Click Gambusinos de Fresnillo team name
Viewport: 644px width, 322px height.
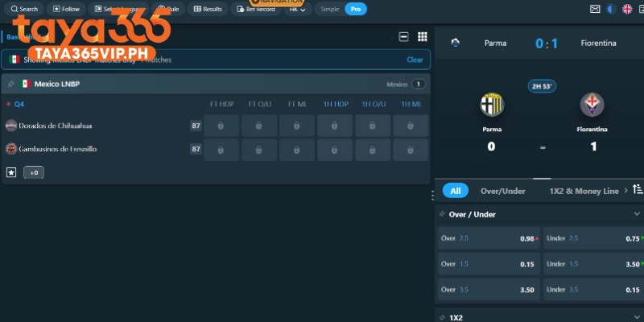tap(58, 149)
